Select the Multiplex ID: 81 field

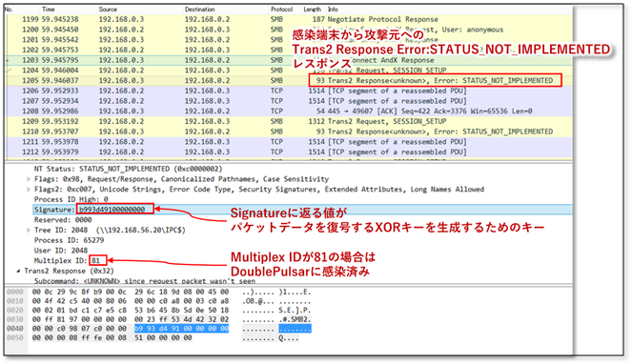pyautogui.click(x=67, y=261)
